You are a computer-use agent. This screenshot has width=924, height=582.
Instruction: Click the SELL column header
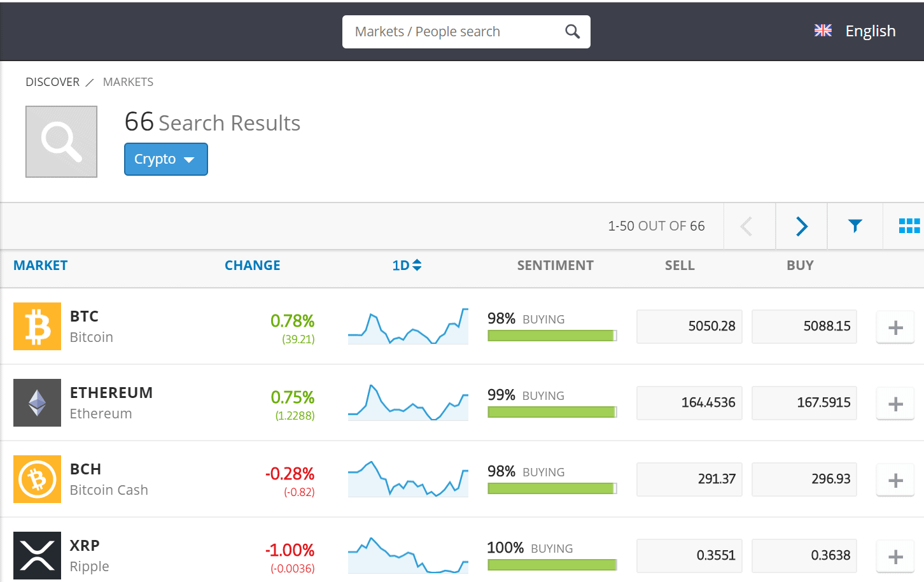[x=680, y=266]
